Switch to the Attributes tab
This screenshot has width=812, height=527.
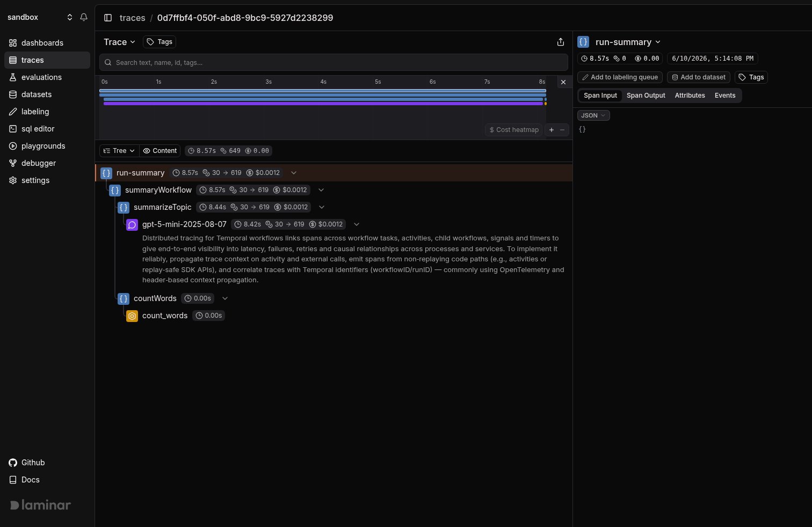tap(690, 96)
